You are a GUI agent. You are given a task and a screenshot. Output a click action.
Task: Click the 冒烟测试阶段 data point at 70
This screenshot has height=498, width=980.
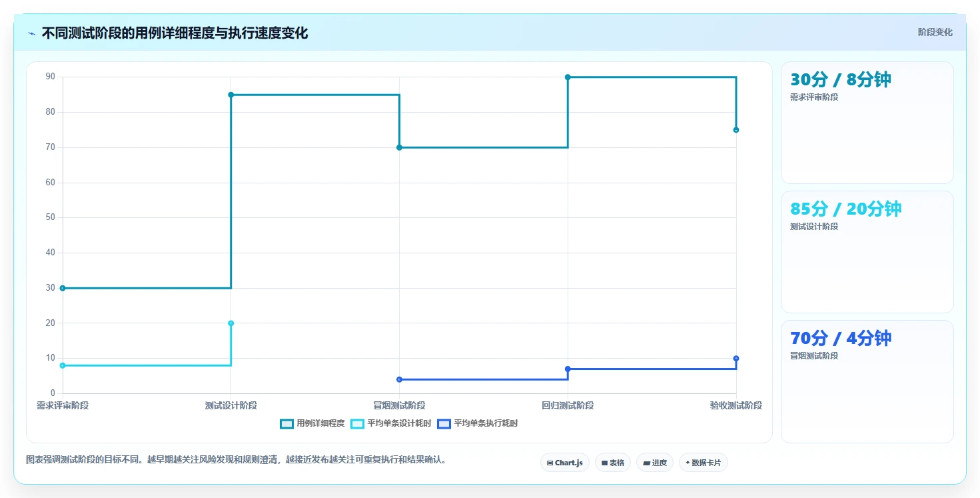click(399, 147)
